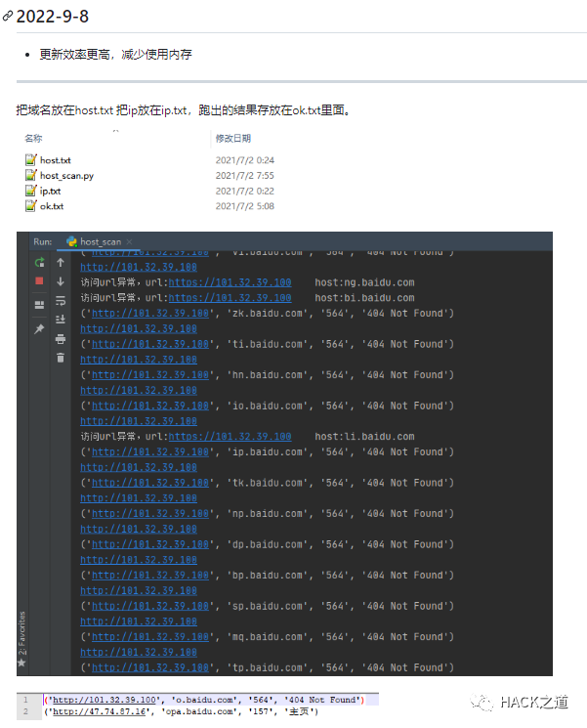
Task: Click the Favorites star icon
Action: point(21,663)
